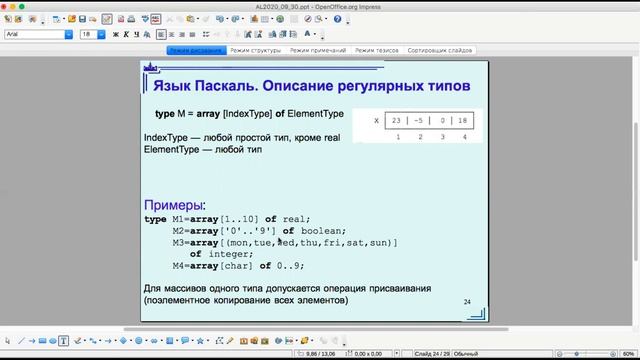The image size is (640, 360).
Task: Toggle the Edit File mode icon
Action: 107,19
